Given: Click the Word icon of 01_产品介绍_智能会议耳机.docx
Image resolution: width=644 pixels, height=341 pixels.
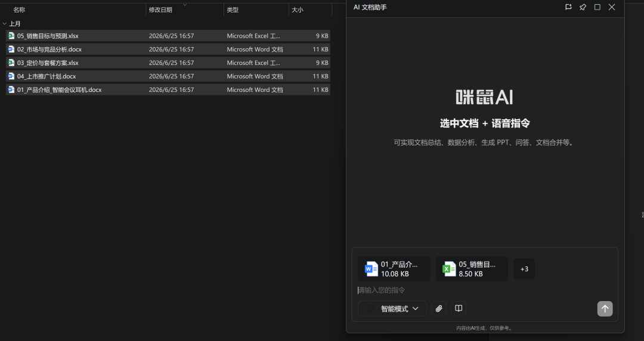Looking at the screenshot, I should point(11,89).
